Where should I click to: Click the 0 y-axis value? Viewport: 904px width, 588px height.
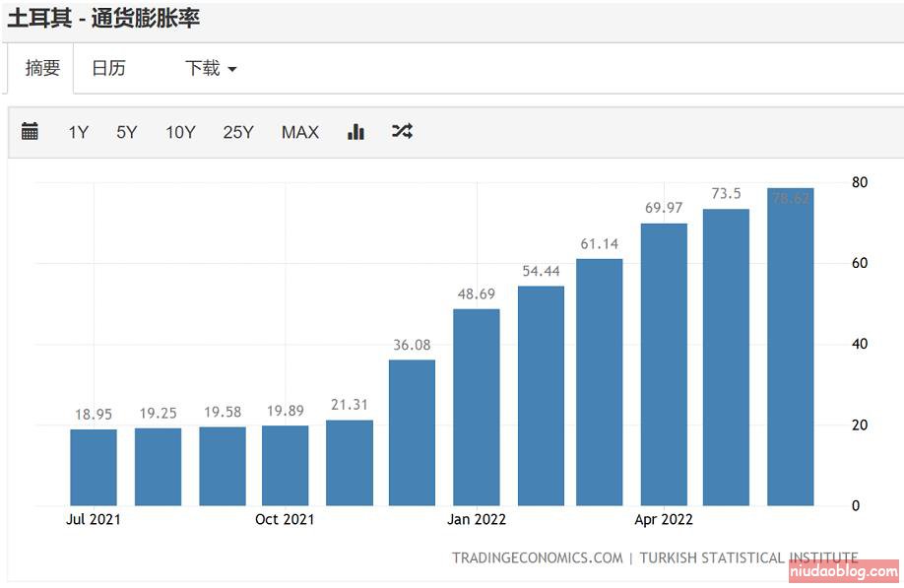click(x=856, y=505)
